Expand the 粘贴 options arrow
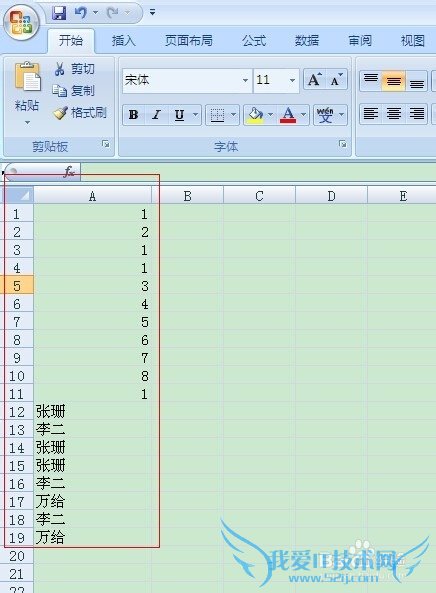This screenshot has height=593, width=436. click(x=27, y=122)
